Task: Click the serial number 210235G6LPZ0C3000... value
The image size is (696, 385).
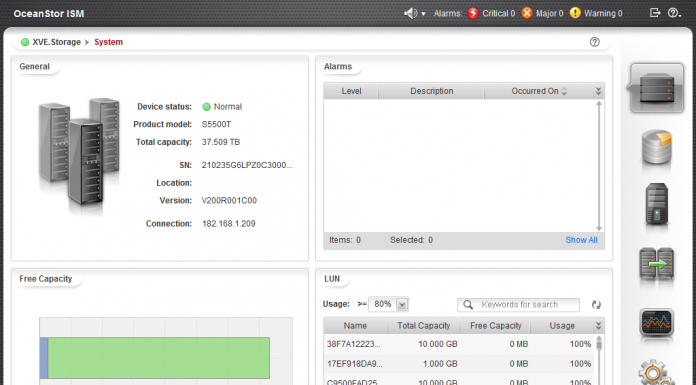Action: pos(247,165)
